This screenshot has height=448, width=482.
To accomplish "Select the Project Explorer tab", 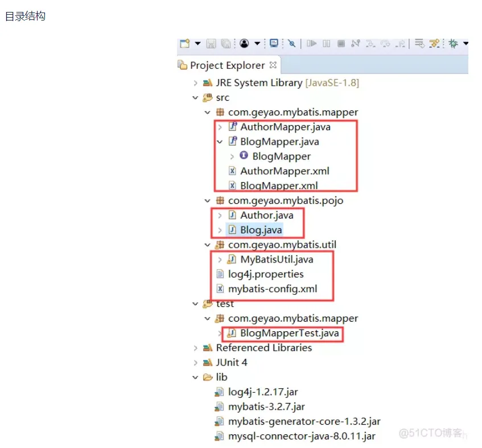I will click(x=228, y=65).
